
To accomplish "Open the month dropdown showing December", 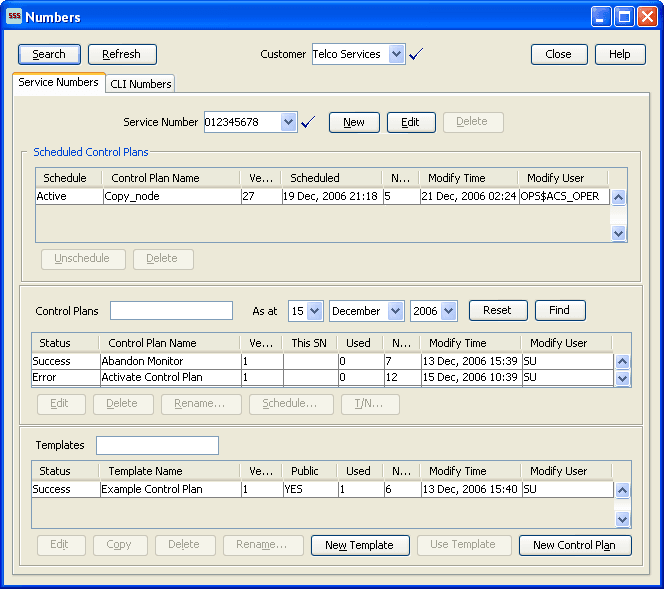I will tap(394, 311).
